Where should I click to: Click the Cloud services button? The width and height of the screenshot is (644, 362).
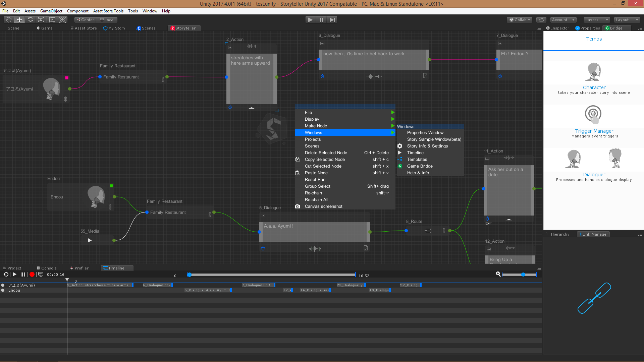(541, 20)
